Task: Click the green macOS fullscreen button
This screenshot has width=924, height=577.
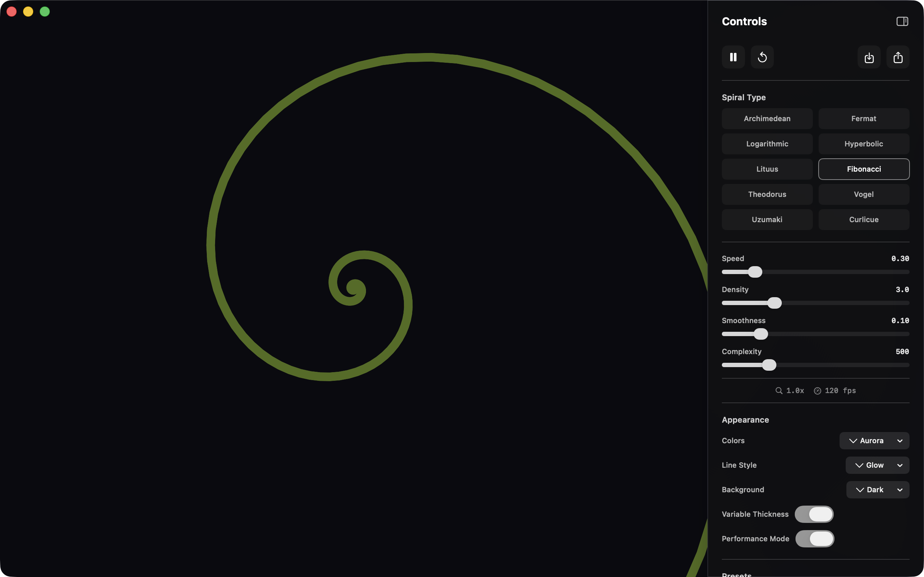Action: (x=45, y=12)
